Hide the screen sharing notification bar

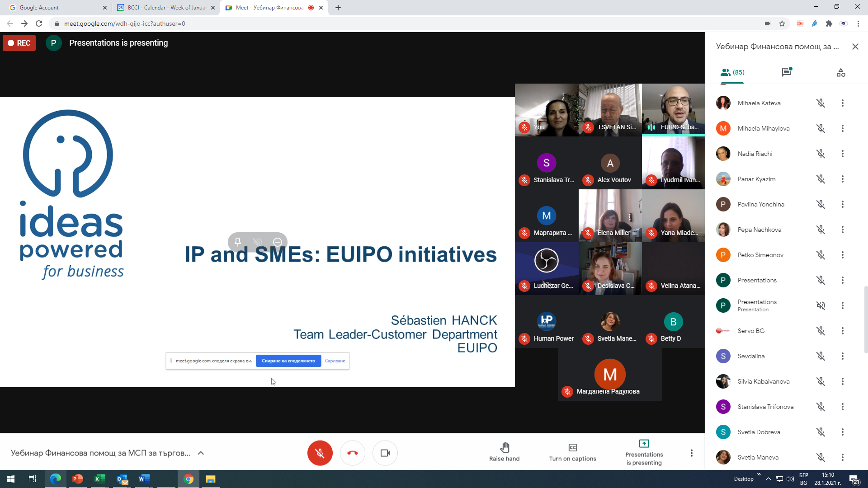pyautogui.click(x=335, y=361)
